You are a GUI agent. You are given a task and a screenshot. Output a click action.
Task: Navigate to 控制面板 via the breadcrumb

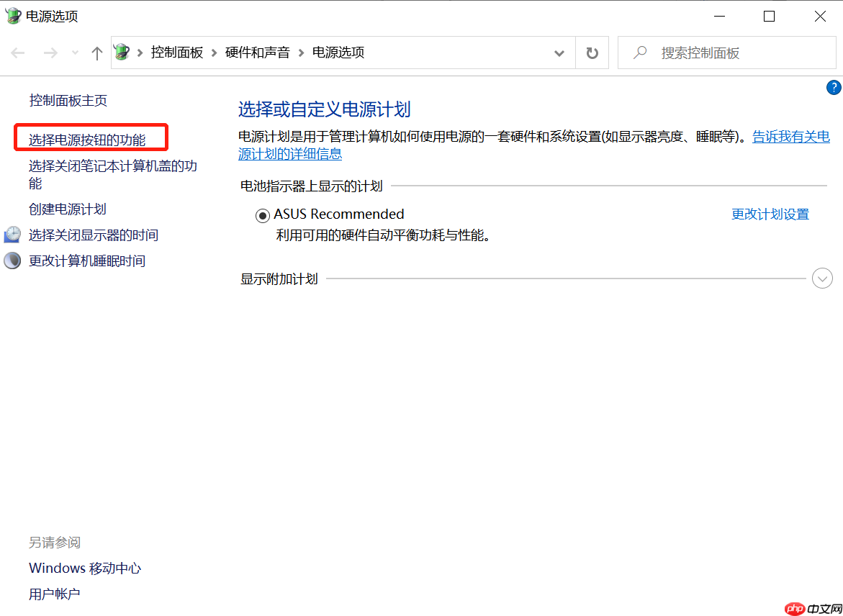coord(177,52)
